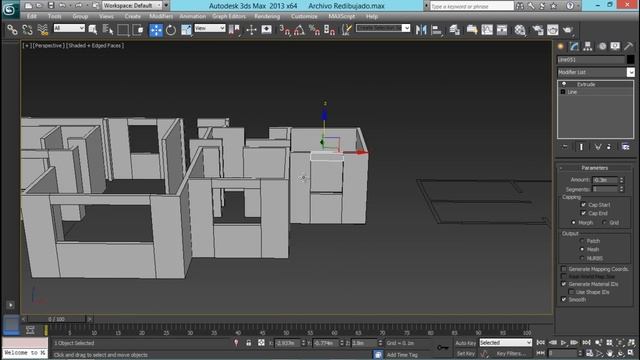Viewport: 640px width, 360px height.
Task: Enable Generate Mapping Coords checkbox
Action: 564,269
